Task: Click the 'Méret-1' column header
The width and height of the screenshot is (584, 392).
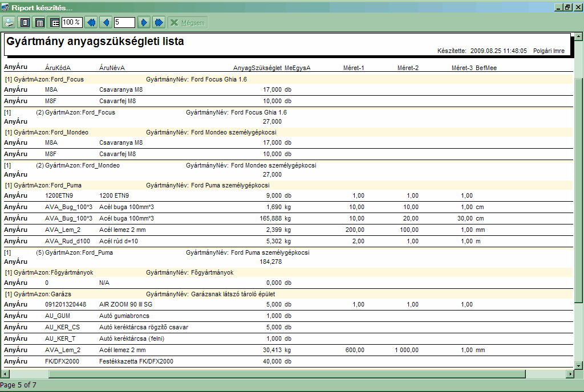Action: coord(354,68)
